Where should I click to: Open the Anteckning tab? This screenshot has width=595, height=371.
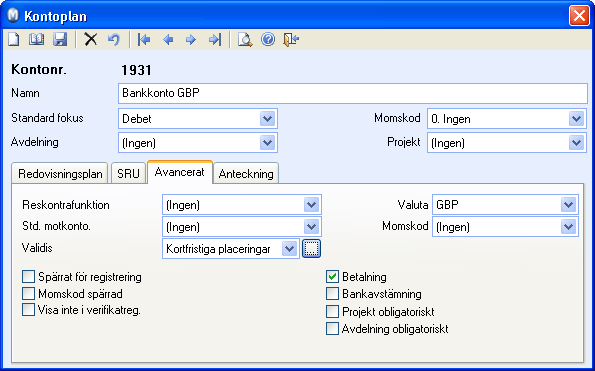(x=246, y=174)
